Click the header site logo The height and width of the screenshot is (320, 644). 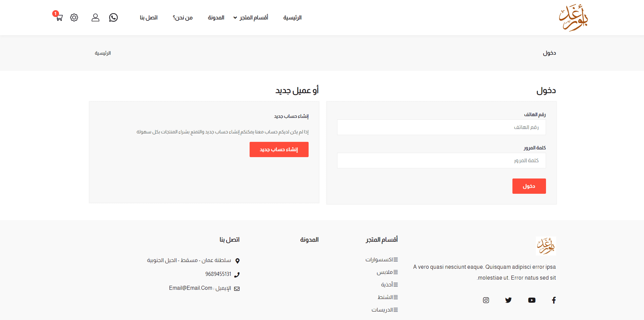[x=573, y=18]
